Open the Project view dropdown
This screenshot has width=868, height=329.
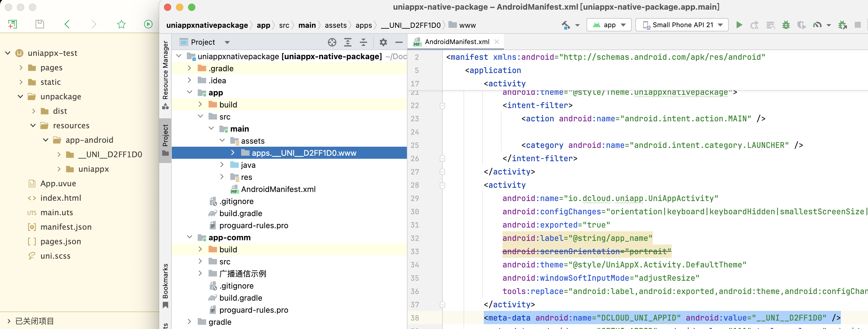(x=227, y=43)
